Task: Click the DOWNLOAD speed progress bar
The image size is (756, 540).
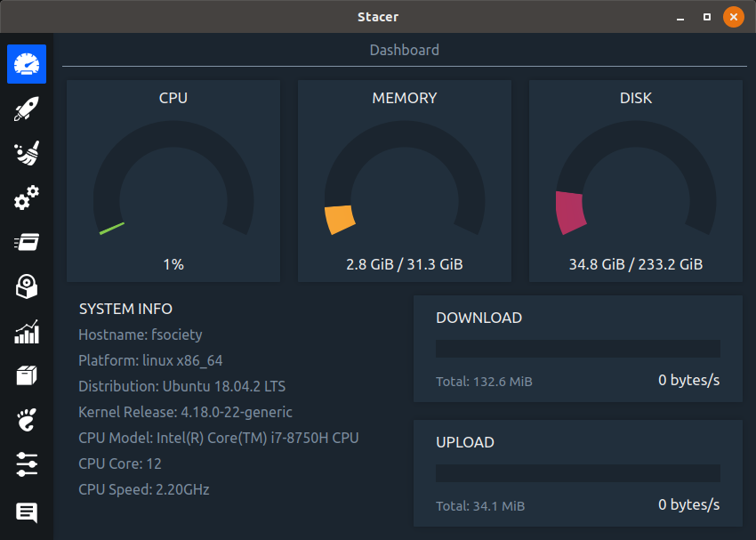Action: [577, 349]
